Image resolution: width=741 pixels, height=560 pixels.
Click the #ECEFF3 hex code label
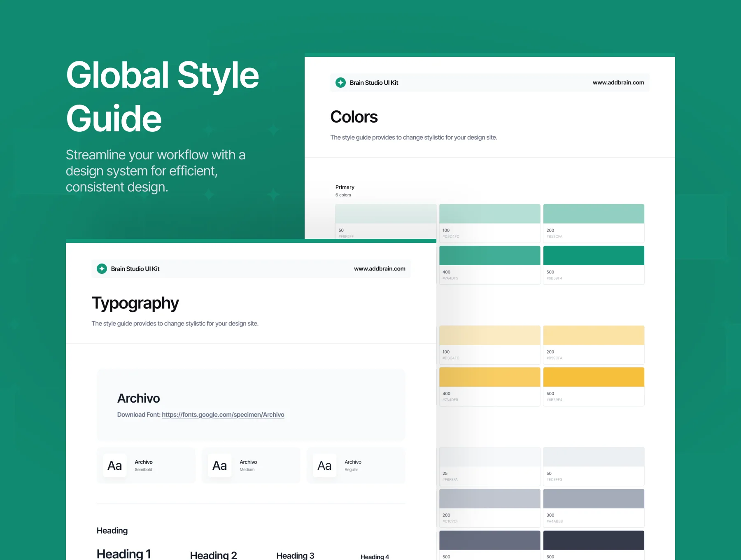(x=554, y=480)
